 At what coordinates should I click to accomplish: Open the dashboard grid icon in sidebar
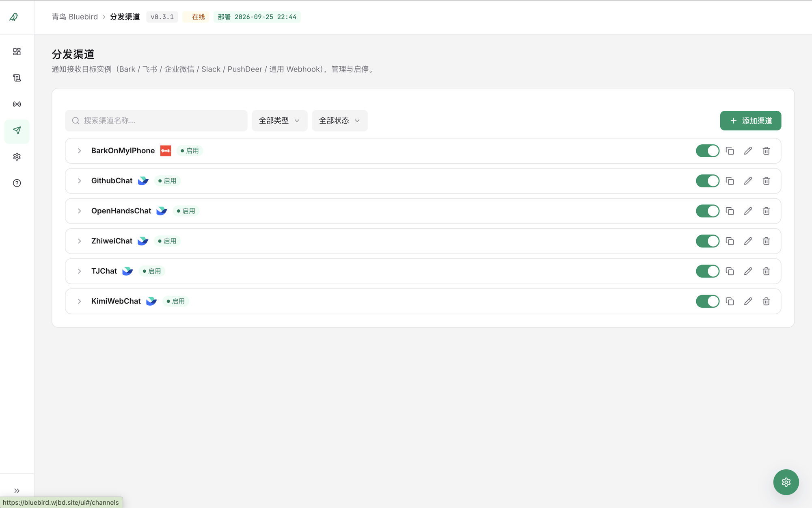point(17,52)
